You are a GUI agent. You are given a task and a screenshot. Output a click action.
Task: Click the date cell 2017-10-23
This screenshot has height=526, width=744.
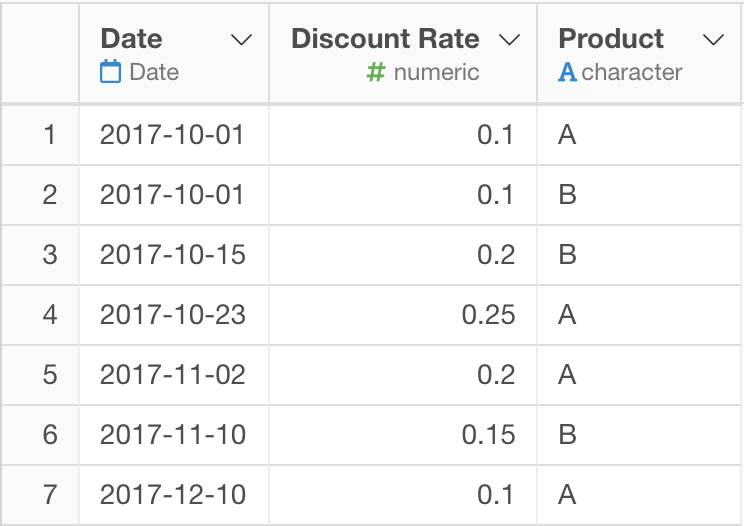point(173,315)
